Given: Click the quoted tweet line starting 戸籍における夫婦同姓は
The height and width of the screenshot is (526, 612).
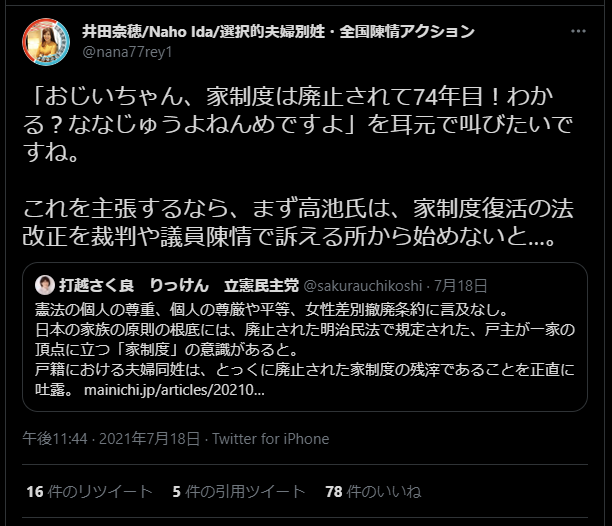Looking at the screenshot, I should (305, 370).
